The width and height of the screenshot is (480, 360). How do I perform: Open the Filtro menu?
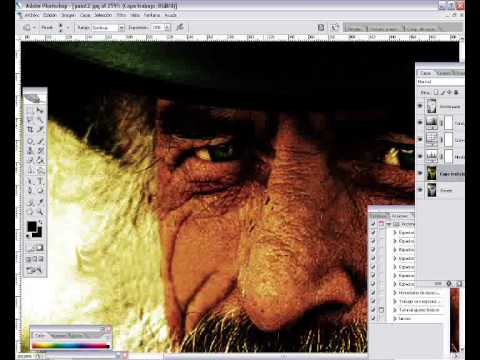(121, 15)
